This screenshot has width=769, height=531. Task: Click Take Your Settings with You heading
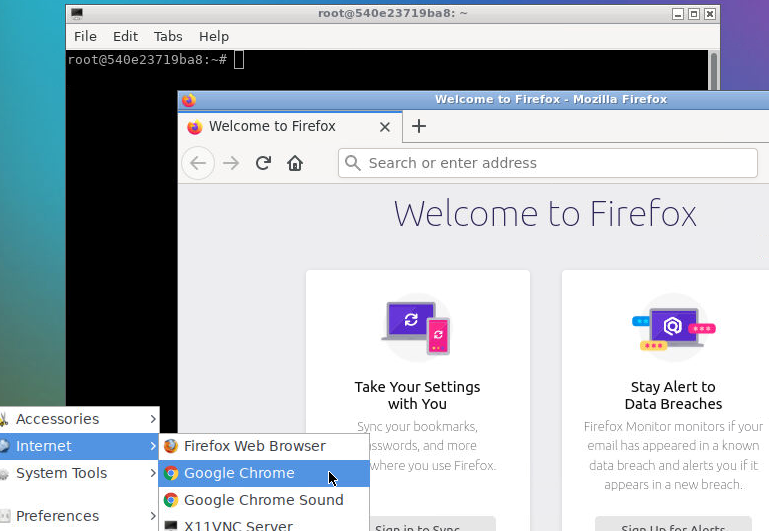tap(417, 395)
